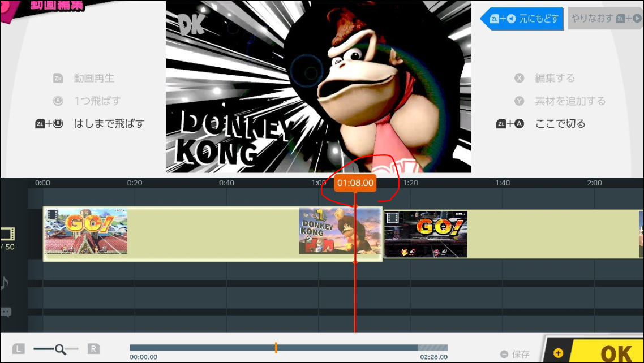The width and height of the screenshot is (644, 363).
Task: Click the plus icon next to OK
Action: (x=558, y=353)
